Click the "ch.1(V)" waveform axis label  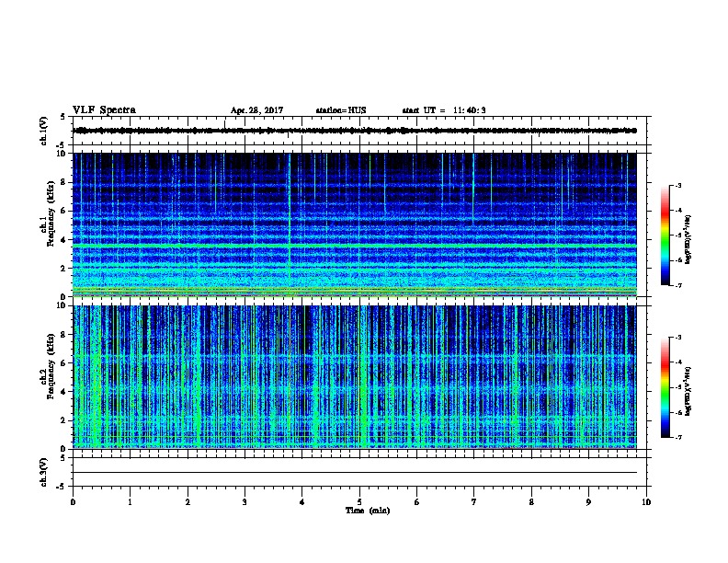point(44,131)
